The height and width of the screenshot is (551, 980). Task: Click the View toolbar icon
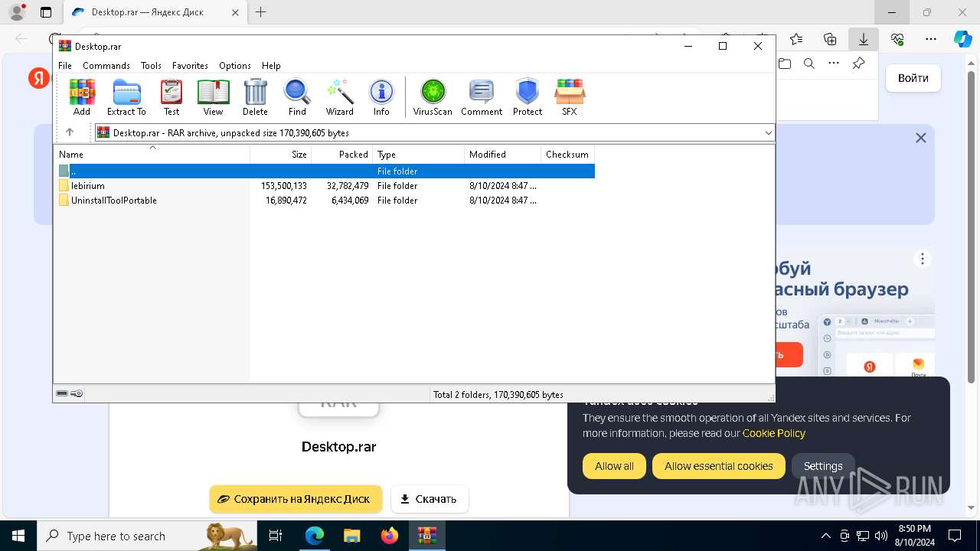click(x=213, y=97)
